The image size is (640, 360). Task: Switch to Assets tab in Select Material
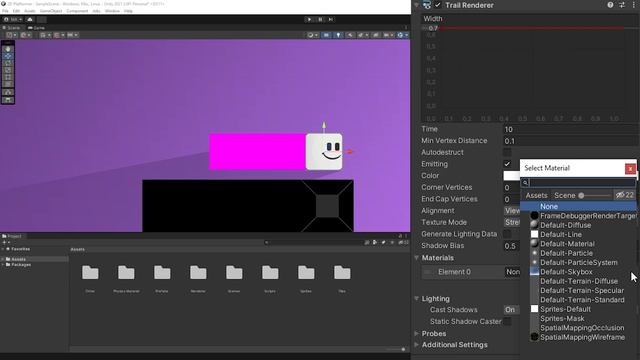coord(536,196)
